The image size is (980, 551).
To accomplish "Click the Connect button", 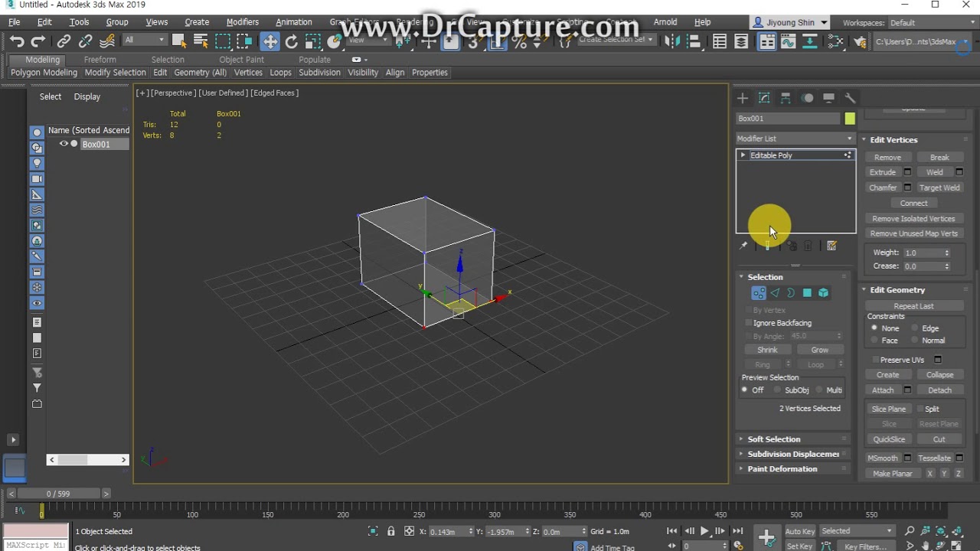I will pyautogui.click(x=913, y=204).
